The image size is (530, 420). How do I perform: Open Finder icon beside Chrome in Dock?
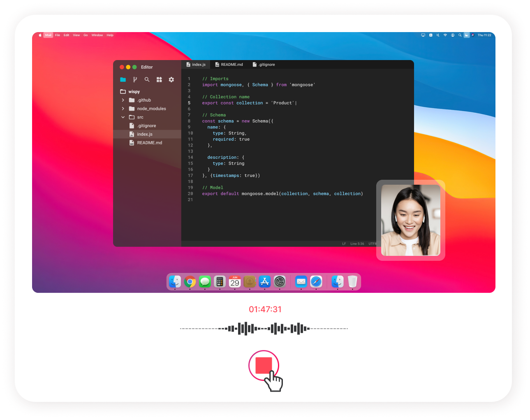(175, 281)
